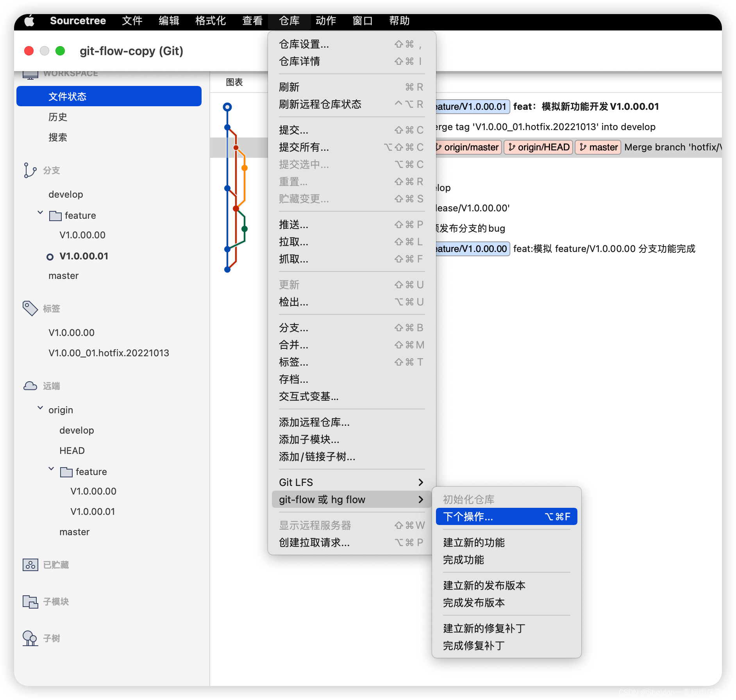The width and height of the screenshot is (736, 700).
Task: Open the 文件 menu in menu bar
Action: click(132, 21)
